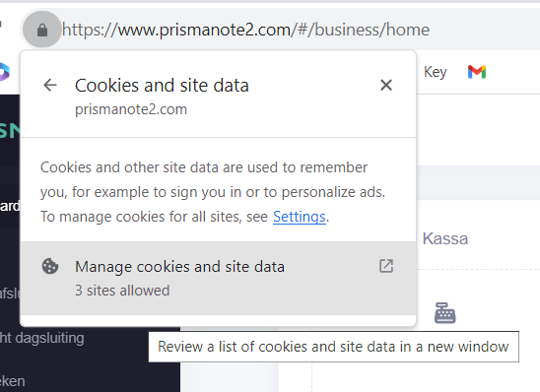Select the Kassa label

click(445, 238)
